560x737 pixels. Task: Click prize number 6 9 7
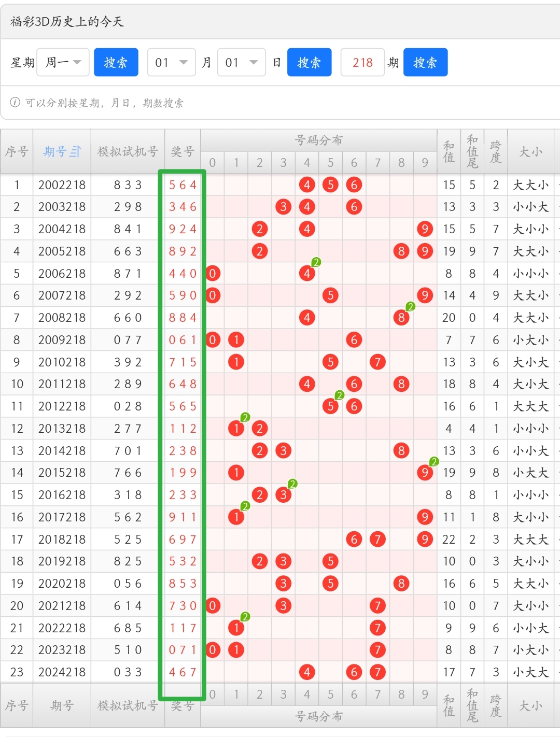coord(183,540)
